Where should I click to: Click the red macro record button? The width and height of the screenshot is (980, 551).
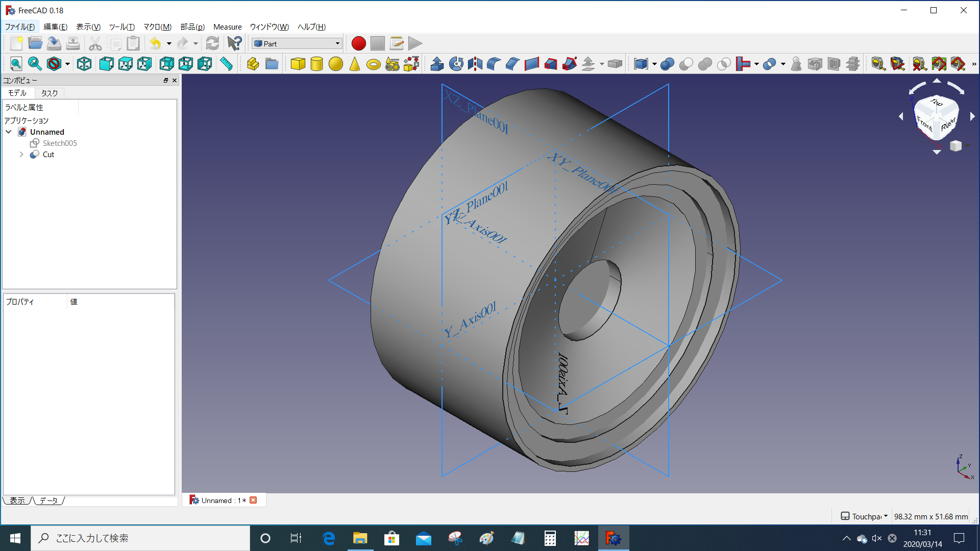pos(358,43)
